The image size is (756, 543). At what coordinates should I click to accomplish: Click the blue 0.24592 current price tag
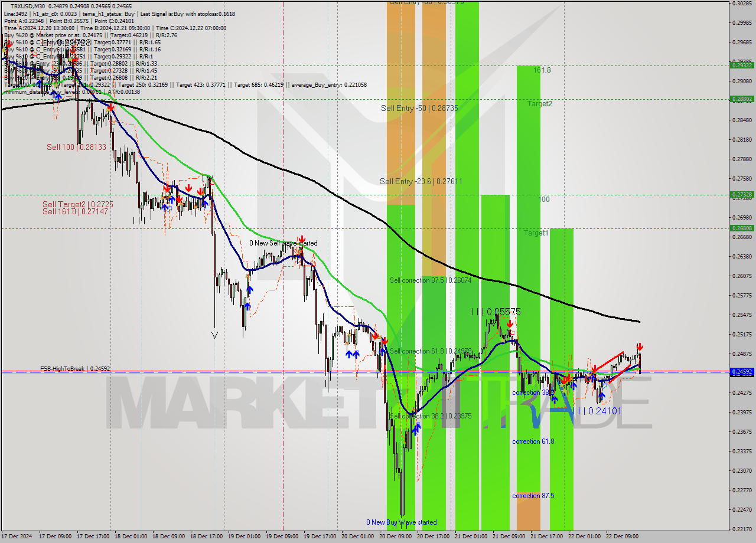click(742, 372)
